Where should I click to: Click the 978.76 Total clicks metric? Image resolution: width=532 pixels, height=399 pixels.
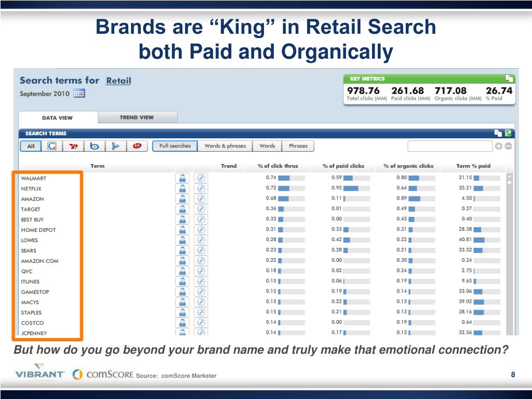(366, 94)
